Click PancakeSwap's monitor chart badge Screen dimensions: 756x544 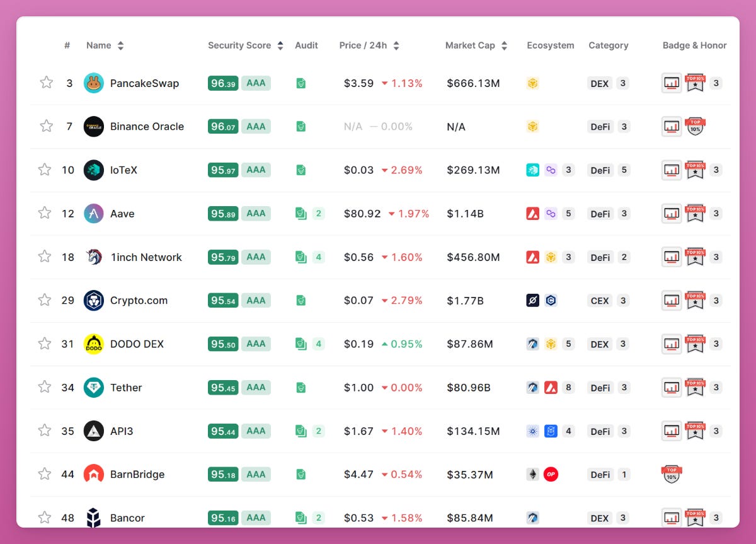(672, 83)
